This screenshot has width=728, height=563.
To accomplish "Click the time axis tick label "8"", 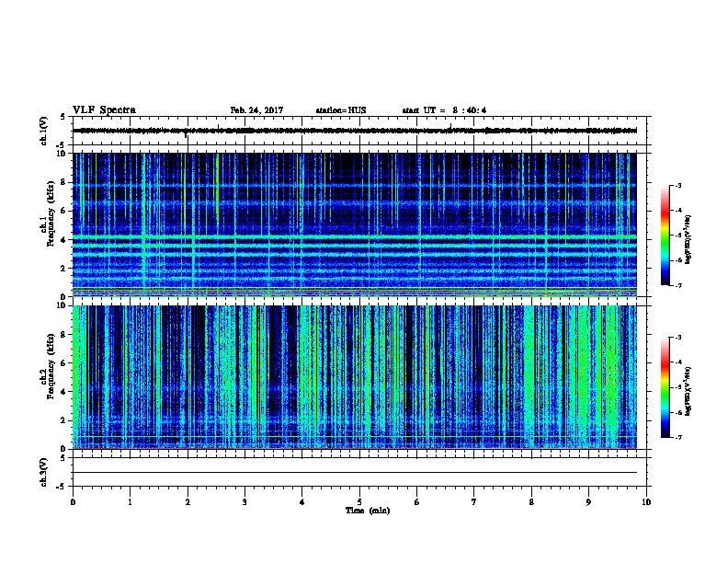I will [x=531, y=502].
